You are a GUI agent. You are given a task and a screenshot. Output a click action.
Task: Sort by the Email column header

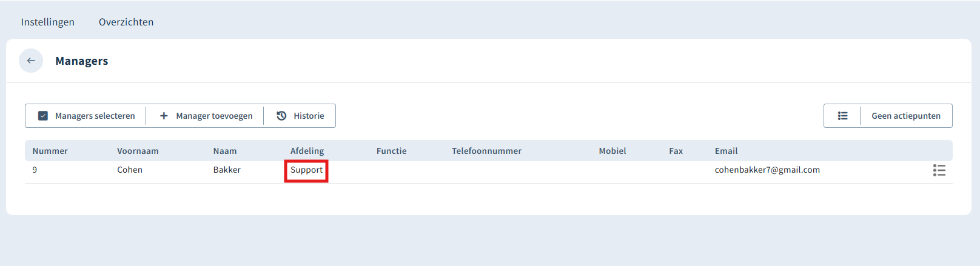[x=726, y=151]
